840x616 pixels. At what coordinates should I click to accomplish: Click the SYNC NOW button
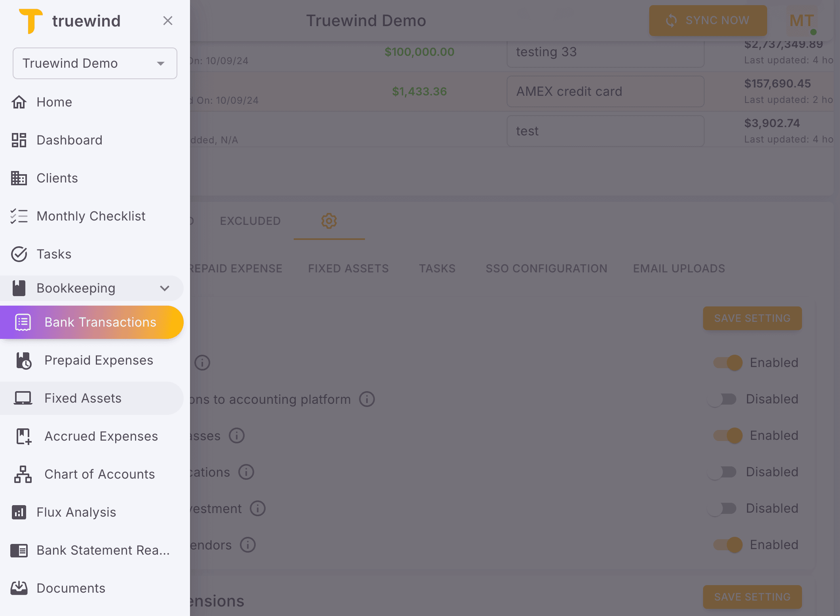click(x=708, y=20)
